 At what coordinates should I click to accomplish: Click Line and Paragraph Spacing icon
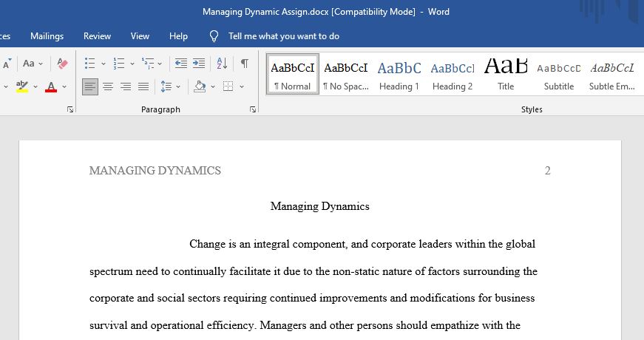coord(166,86)
